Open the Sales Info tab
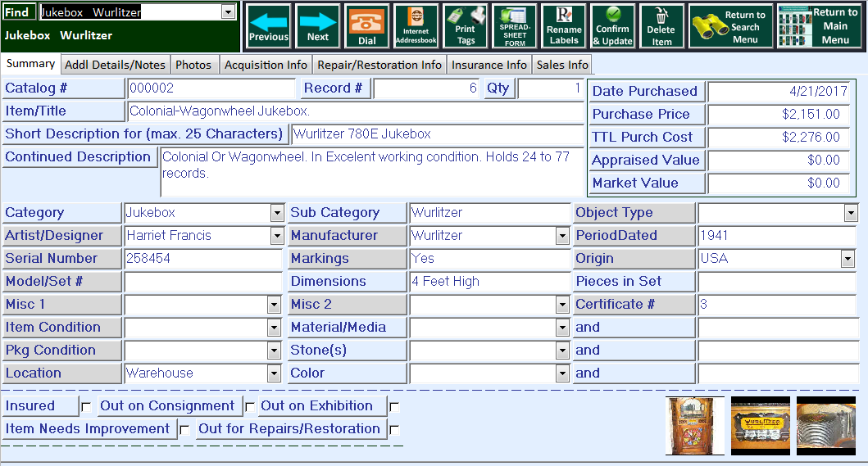Viewport: 868px width, 466px height. pyautogui.click(x=562, y=65)
